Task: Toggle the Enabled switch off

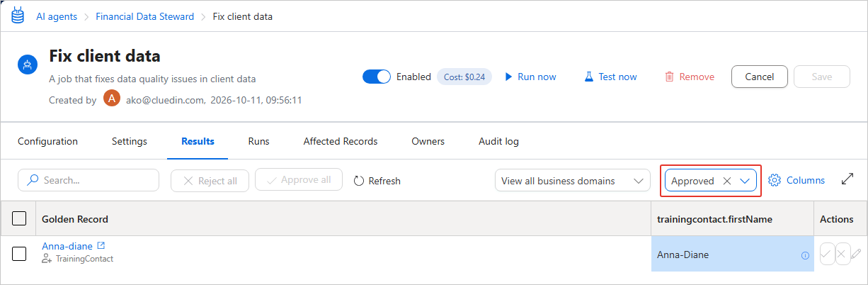Action: [377, 77]
